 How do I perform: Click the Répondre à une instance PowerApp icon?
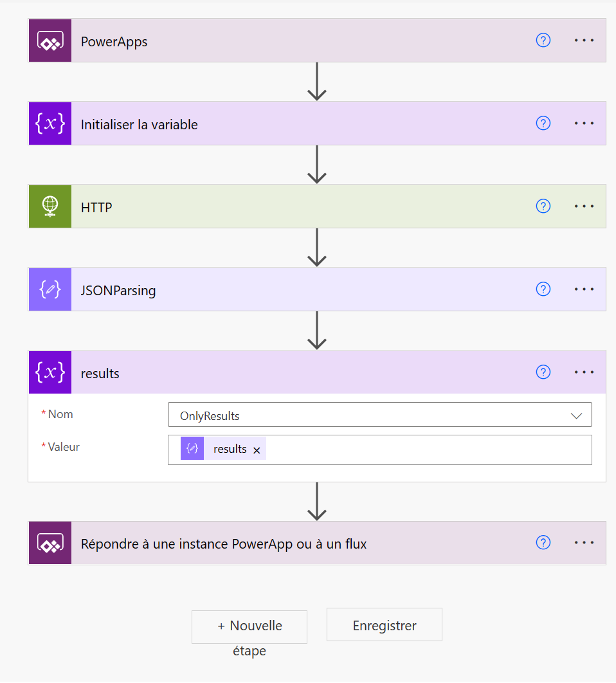(x=50, y=543)
